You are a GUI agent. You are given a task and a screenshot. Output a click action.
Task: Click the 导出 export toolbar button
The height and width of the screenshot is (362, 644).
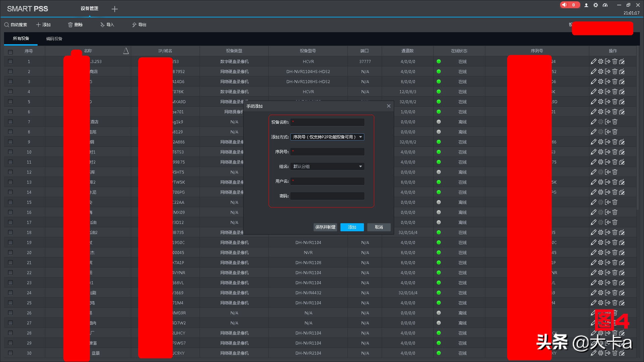coord(139,25)
